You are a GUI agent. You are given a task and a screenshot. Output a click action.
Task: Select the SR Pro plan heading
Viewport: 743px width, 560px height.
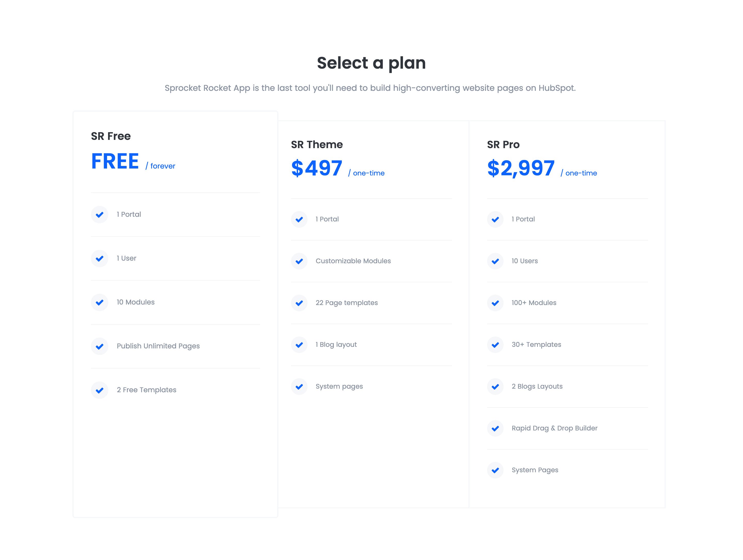503,145
